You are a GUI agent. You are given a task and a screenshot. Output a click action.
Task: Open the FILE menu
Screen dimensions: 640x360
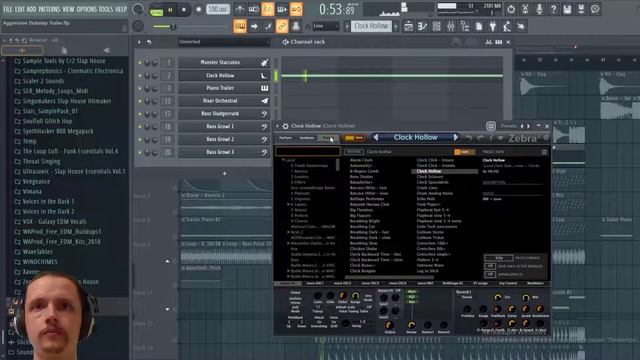(7, 9)
